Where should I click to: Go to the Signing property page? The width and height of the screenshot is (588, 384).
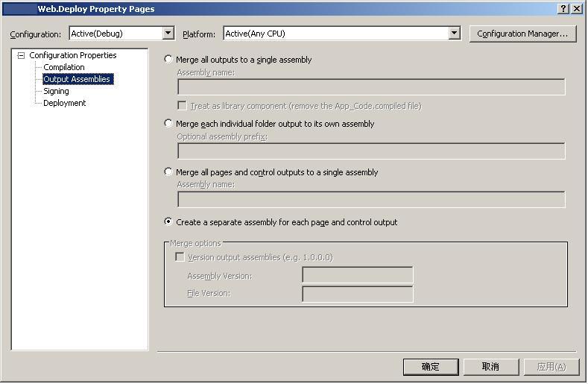point(56,91)
